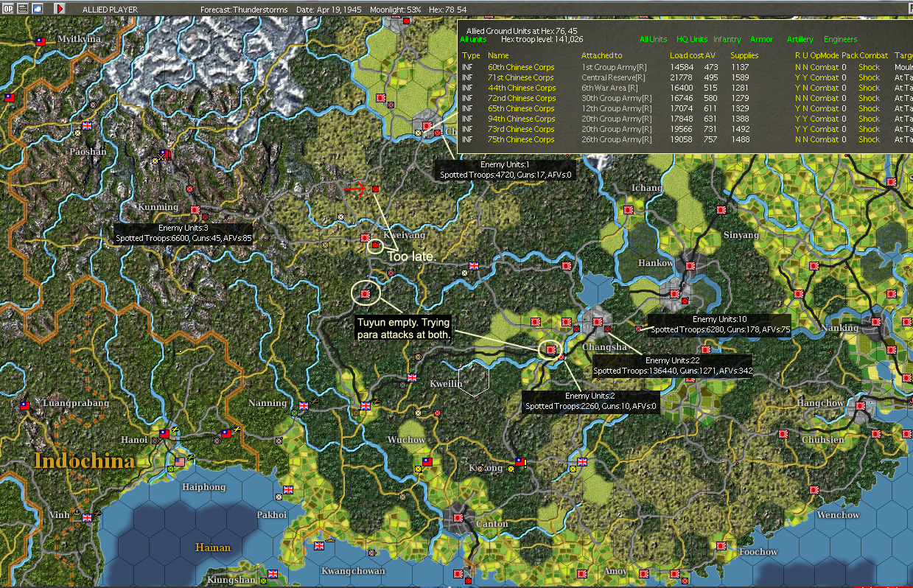Click the red arrow end-turn icon
The width and height of the screenshot is (913, 588).
tap(60, 8)
